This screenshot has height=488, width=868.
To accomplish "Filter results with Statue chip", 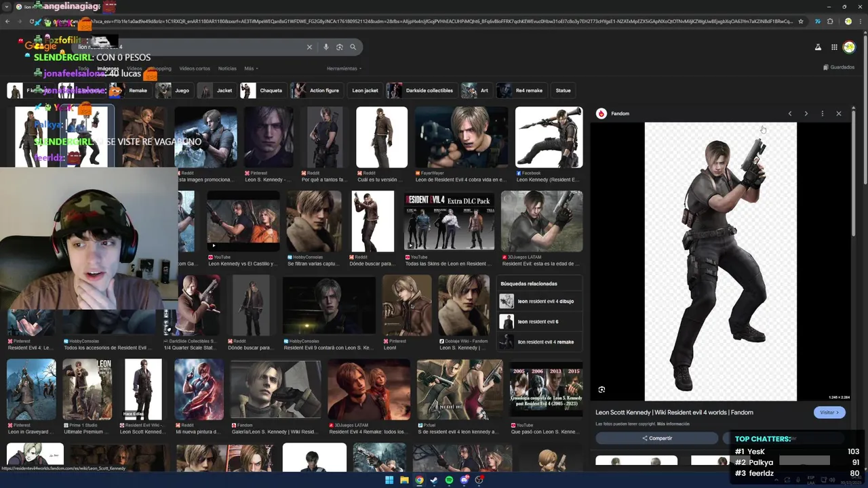I will (563, 90).
